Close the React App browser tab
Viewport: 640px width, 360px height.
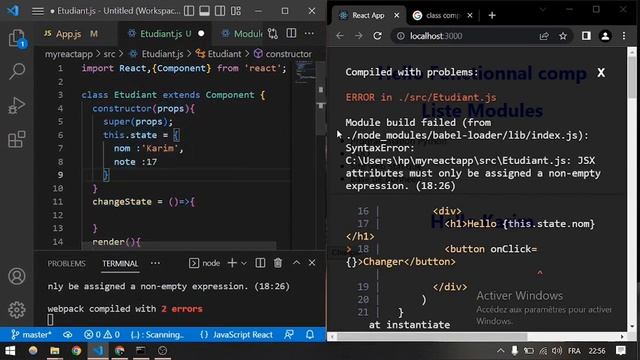(396, 16)
